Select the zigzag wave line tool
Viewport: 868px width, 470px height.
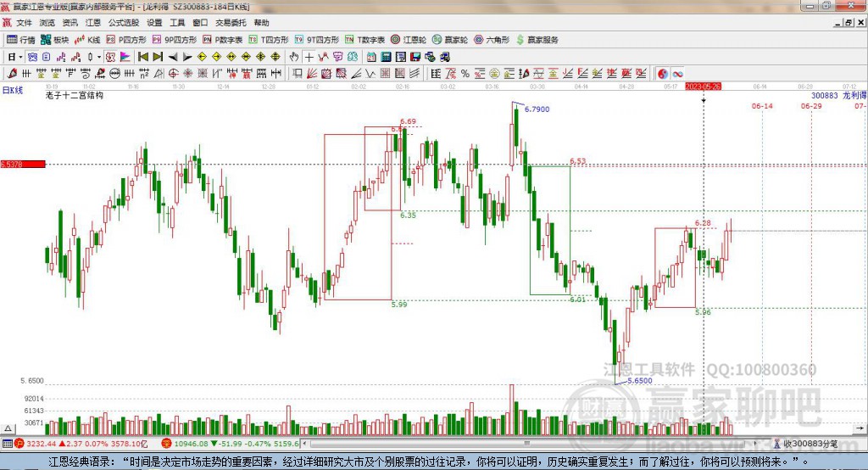point(370,74)
